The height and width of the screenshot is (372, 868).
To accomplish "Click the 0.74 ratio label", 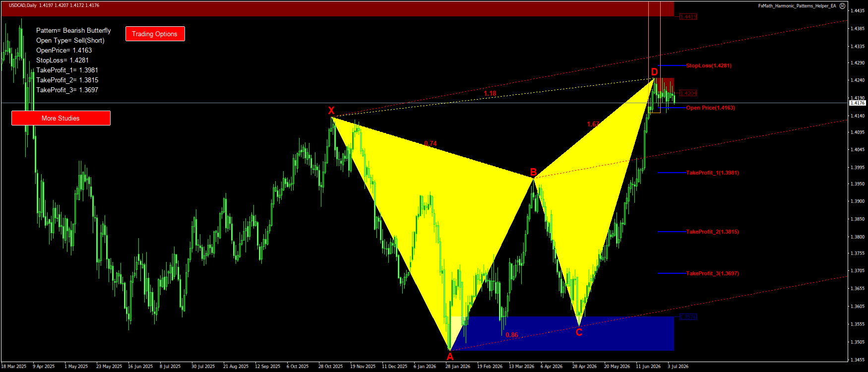I will pyautogui.click(x=431, y=143).
